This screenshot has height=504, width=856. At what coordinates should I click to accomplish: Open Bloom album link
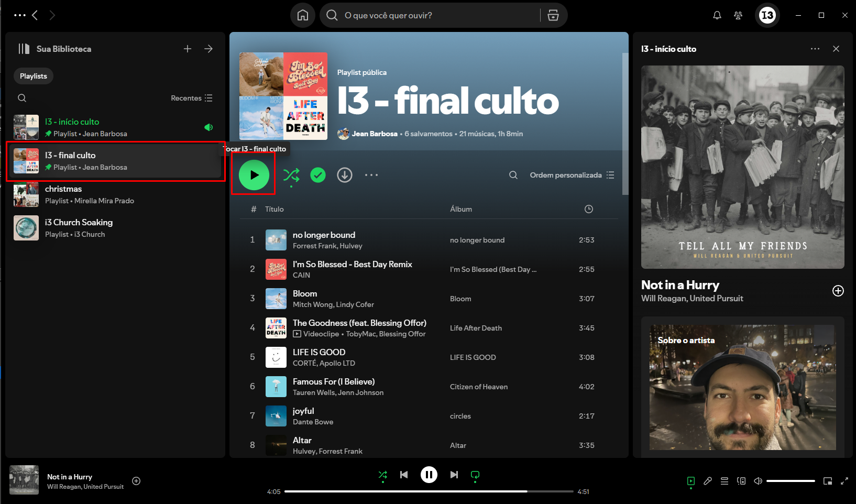pos(460,299)
